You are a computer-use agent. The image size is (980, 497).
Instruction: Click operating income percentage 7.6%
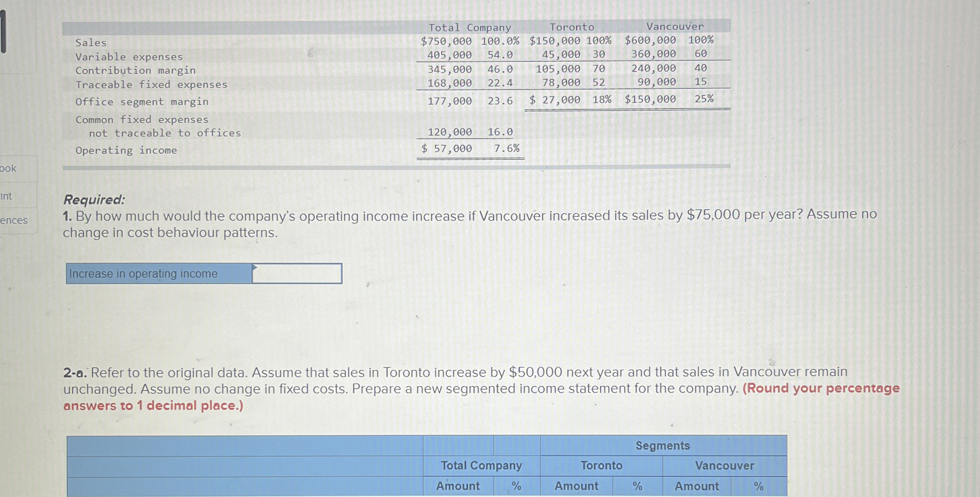pos(507,149)
